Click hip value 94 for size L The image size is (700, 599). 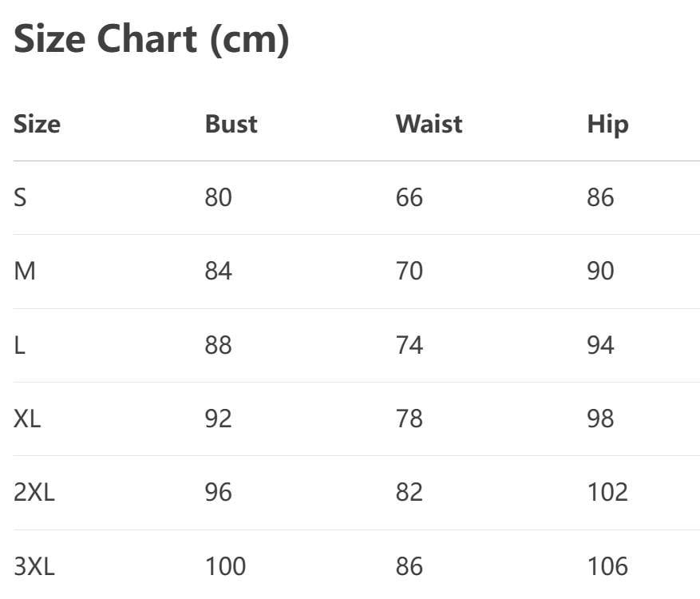coord(600,345)
